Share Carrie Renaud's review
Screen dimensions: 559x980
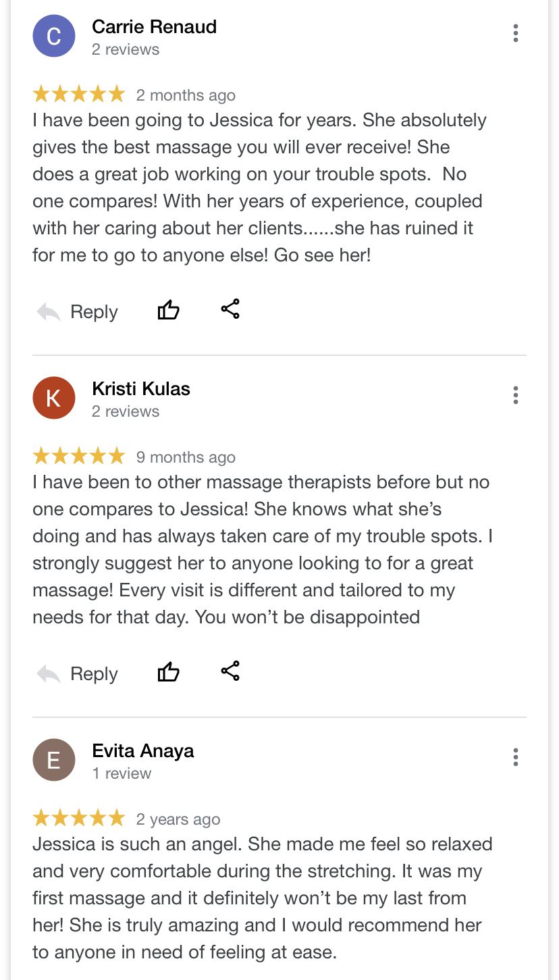pyautogui.click(x=230, y=309)
